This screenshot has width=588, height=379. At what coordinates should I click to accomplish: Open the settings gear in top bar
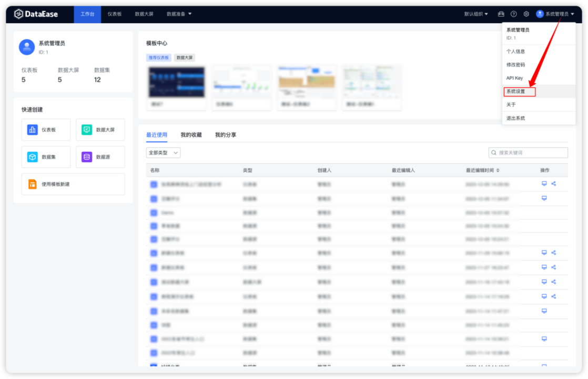pos(525,14)
